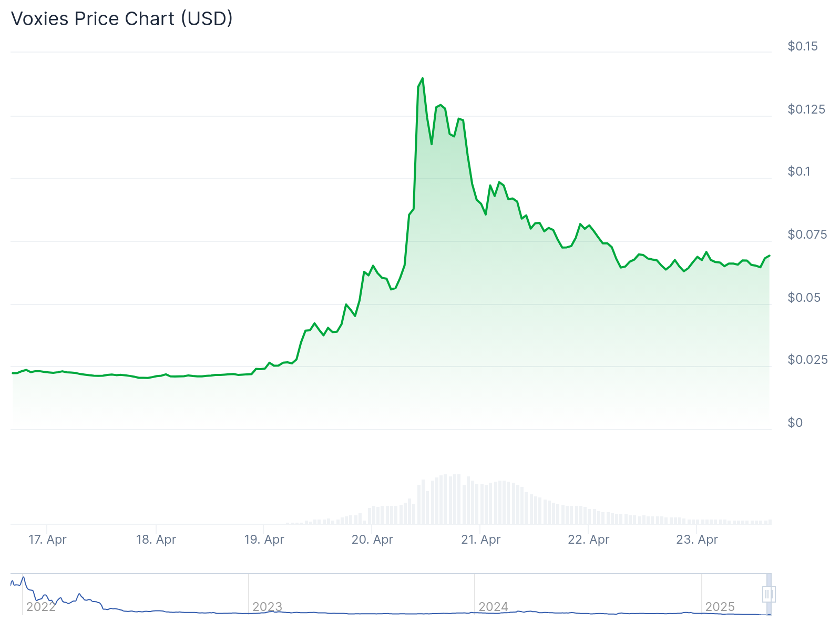This screenshot has height=631, width=840.
Task: Pick the 20. Apr x-axis label
Action: [x=372, y=540]
